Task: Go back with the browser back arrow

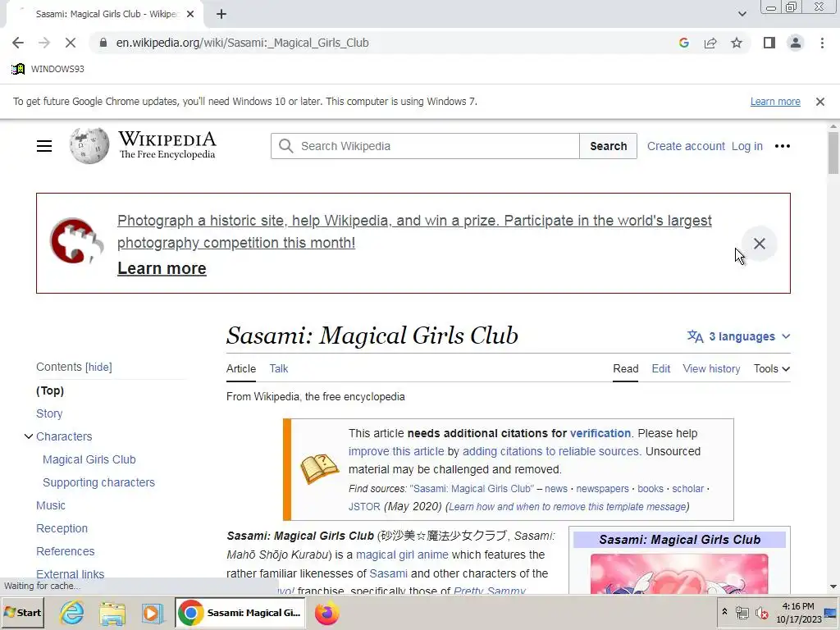Action: tap(18, 43)
